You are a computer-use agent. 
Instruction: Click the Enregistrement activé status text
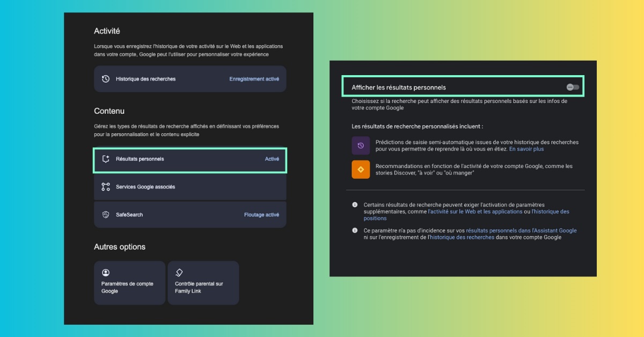click(x=254, y=79)
